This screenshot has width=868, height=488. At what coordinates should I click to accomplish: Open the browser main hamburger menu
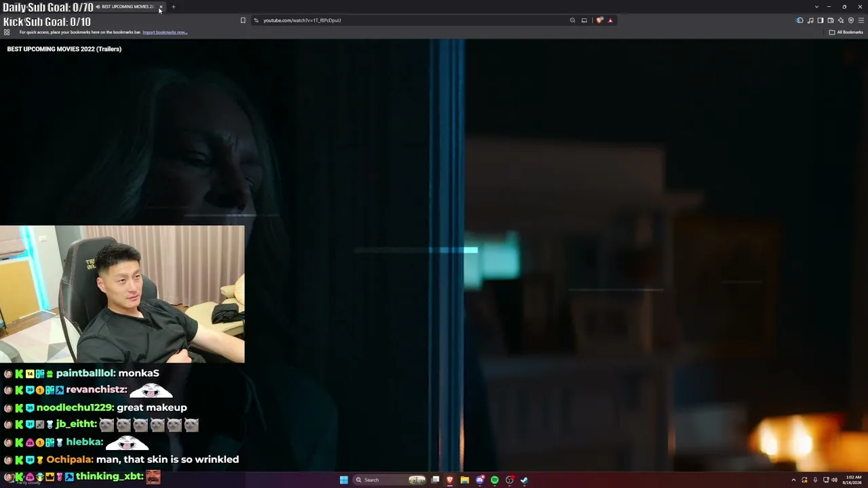coord(861,20)
